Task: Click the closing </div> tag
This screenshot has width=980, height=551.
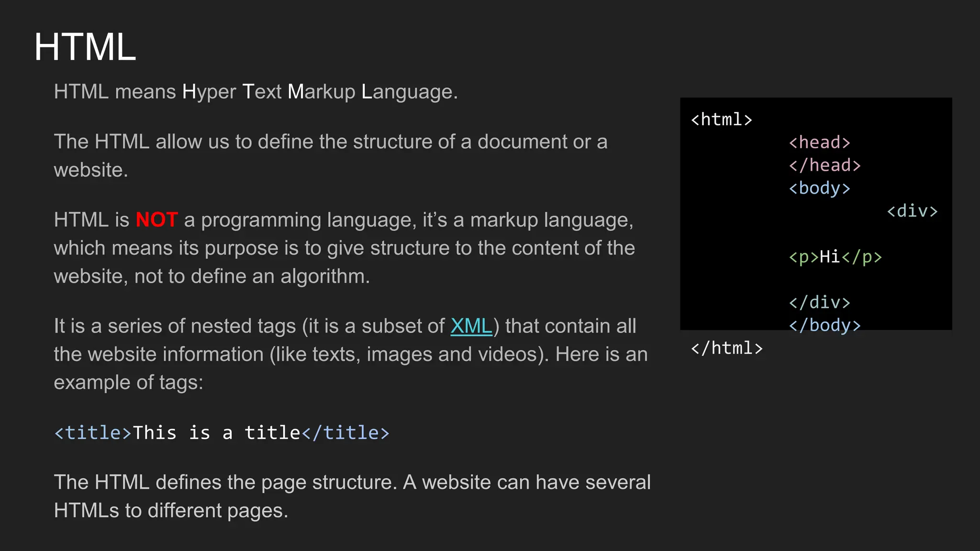Action: coord(819,303)
